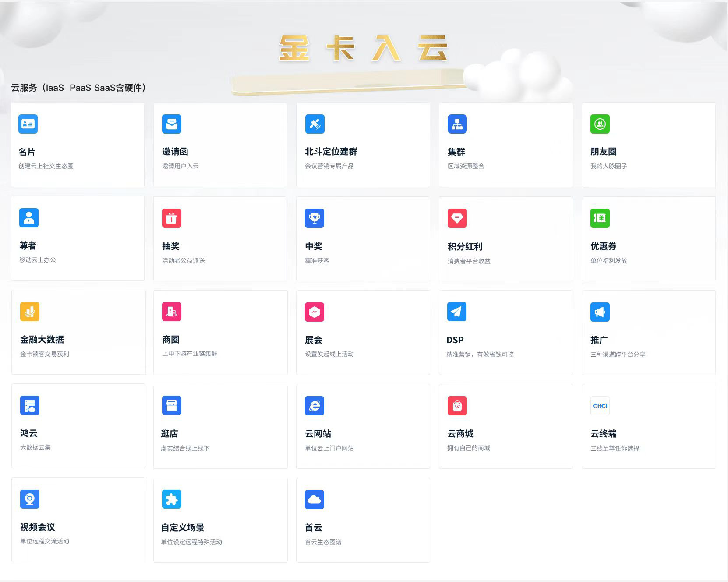
Task: Click the 云终端 CHCI logo thumbnail
Action: (600, 406)
